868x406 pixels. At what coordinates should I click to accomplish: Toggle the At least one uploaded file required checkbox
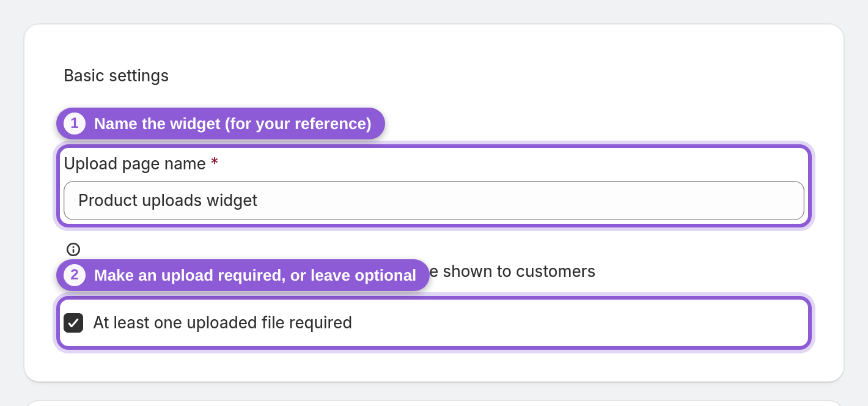pyautogui.click(x=73, y=323)
